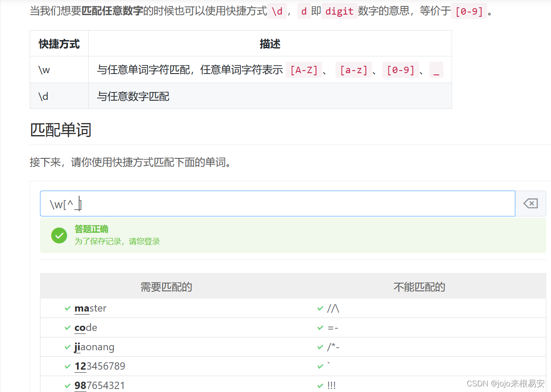Click the checkmark beside 987654321

click(68, 386)
